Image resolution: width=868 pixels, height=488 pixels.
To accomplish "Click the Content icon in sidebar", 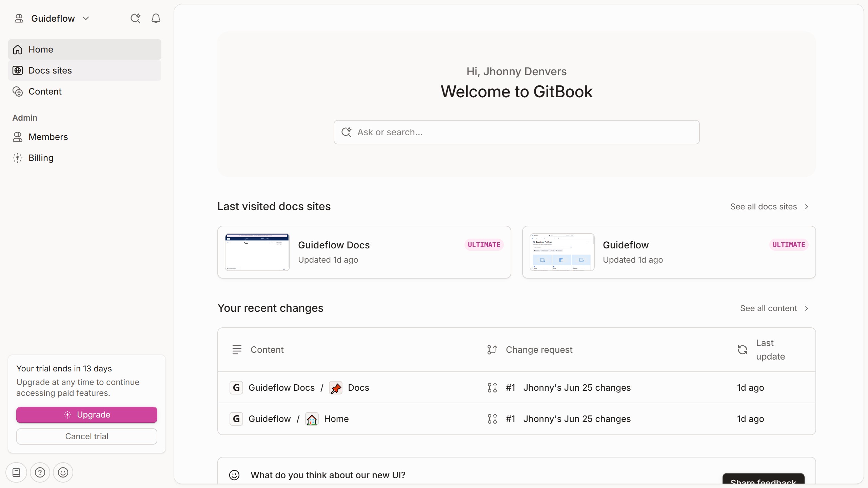I will [18, 91].
